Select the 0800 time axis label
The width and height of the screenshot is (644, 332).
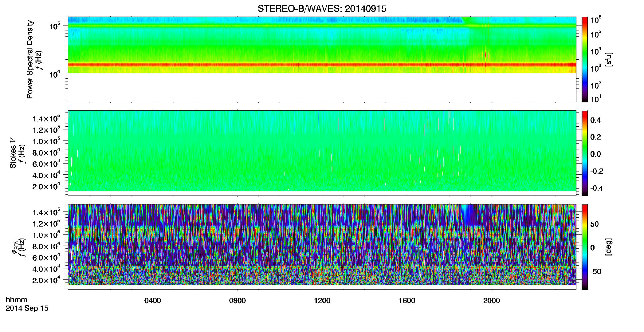[x=238, y=300]
